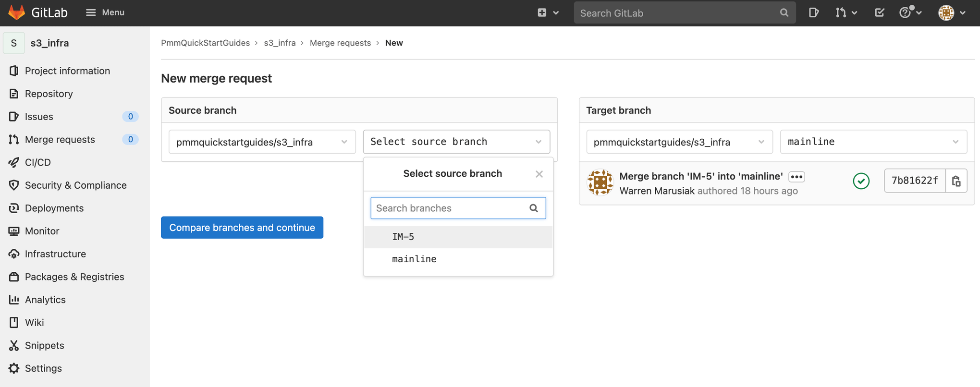This screenshot has width=980, height=387.
Task: Choose mainline in the source branch list
Action: point(414,259)
